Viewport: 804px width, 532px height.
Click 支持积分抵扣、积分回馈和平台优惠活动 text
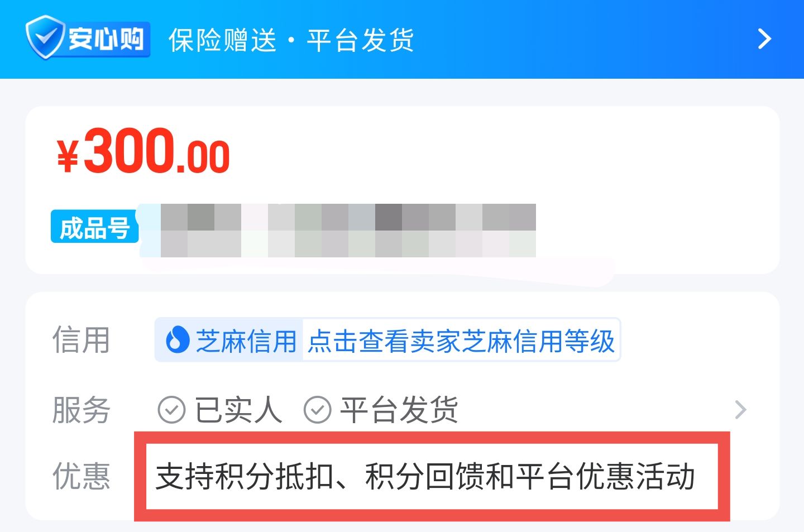[425, 477]
